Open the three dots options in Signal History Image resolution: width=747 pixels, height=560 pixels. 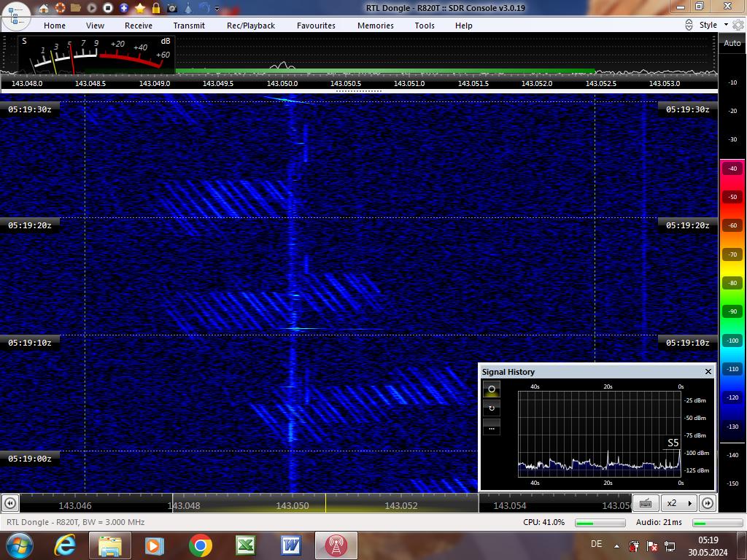click(492, 427)
